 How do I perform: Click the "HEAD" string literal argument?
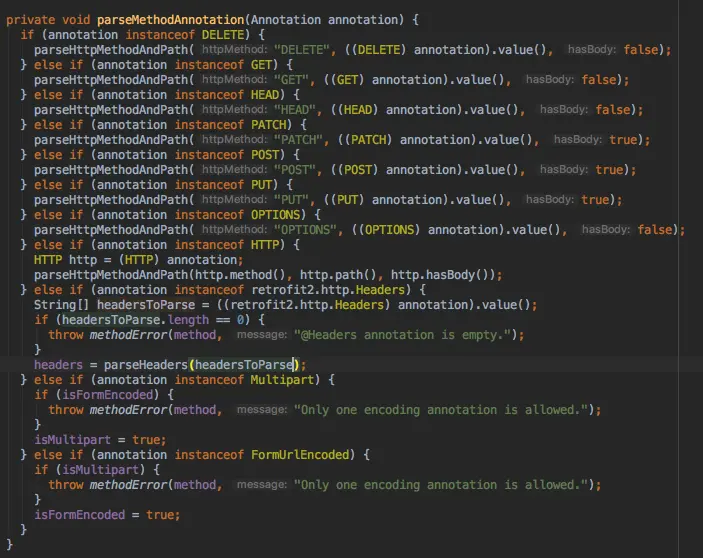pyautogui.click(x=295, y=110)
